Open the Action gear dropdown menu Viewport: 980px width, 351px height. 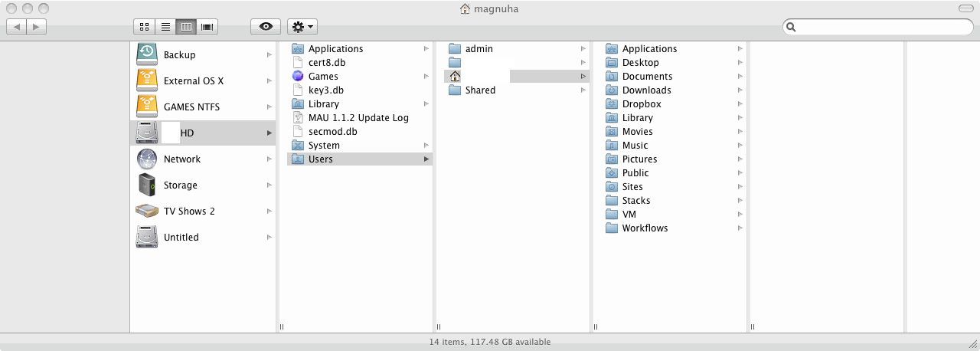pos(302,27)
